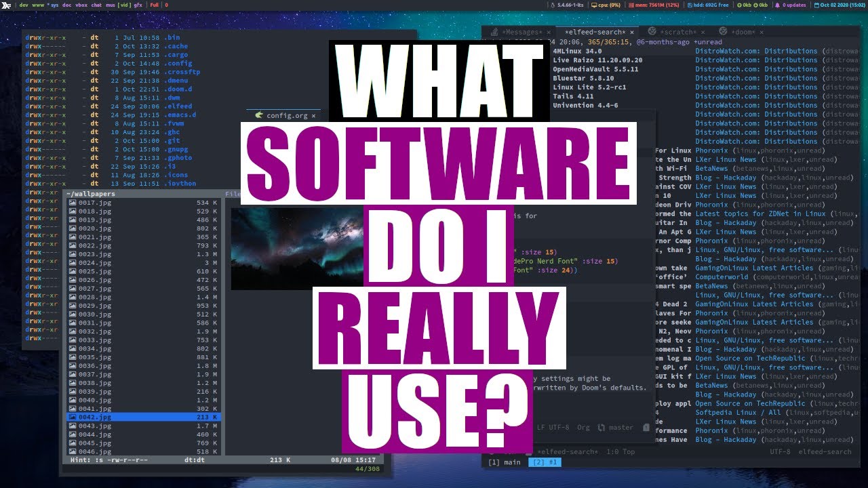Screen dimensions: 868x488
Task: Select the .doom.d directory in terminal listing
Action: pyautogui.click(x=178, y=89)
